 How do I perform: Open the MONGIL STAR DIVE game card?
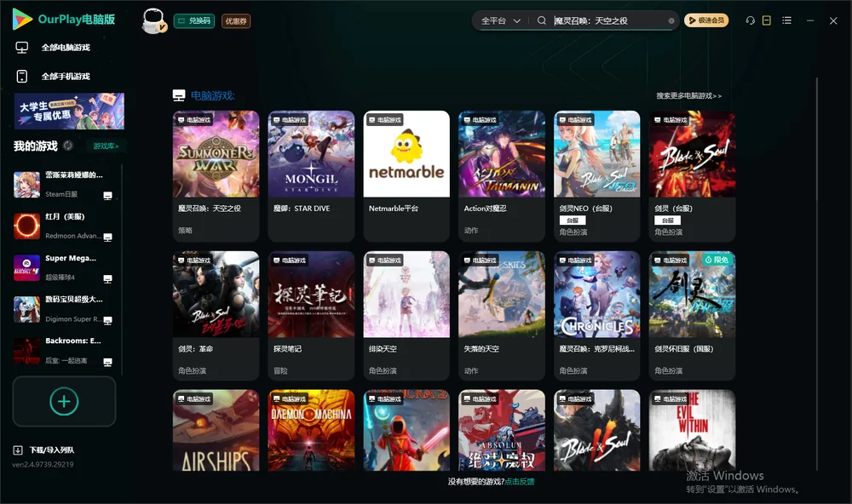[311, 176]
